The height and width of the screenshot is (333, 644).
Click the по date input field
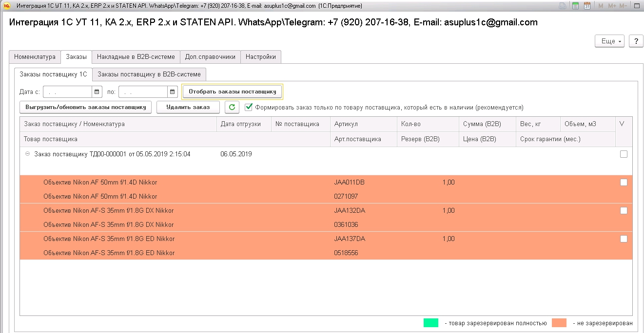143,92
